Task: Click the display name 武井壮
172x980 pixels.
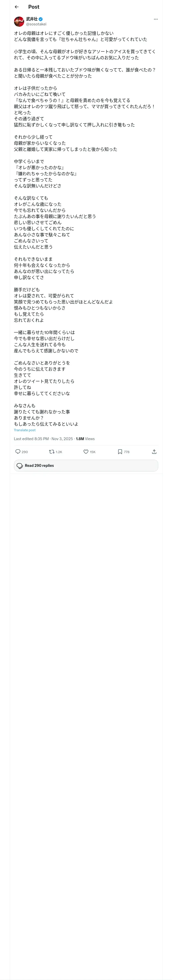Action: (x=32, y=19)
